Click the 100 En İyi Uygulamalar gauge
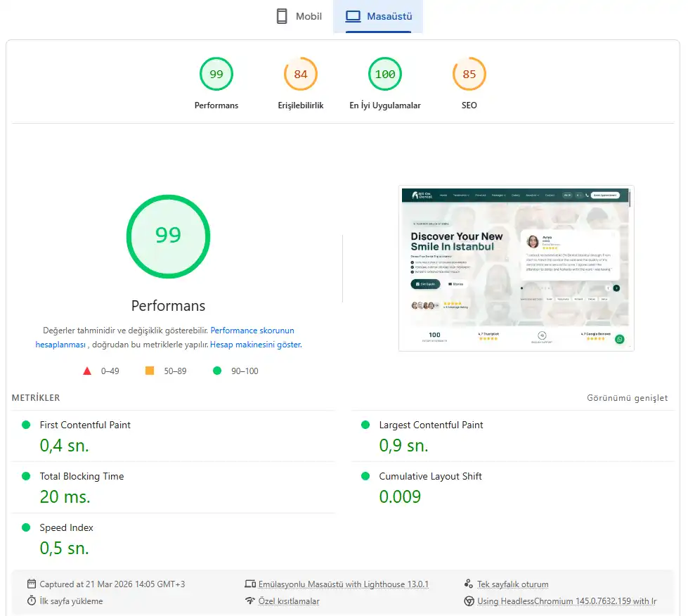Screen dimensions: 688x616 [384, 73]
